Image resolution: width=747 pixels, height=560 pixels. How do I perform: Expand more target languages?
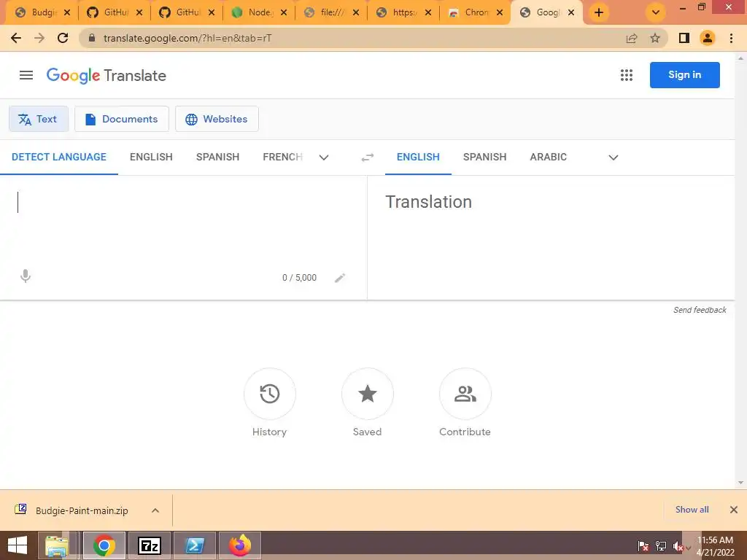tap(614, 157)
